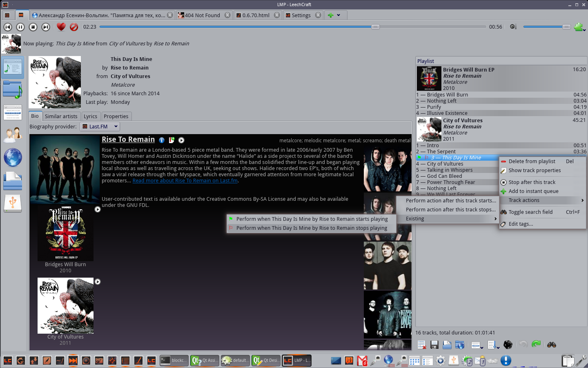Select Add to instant queue
The width and height of the screenshot is (588, 368).
(x=543, y=191)
